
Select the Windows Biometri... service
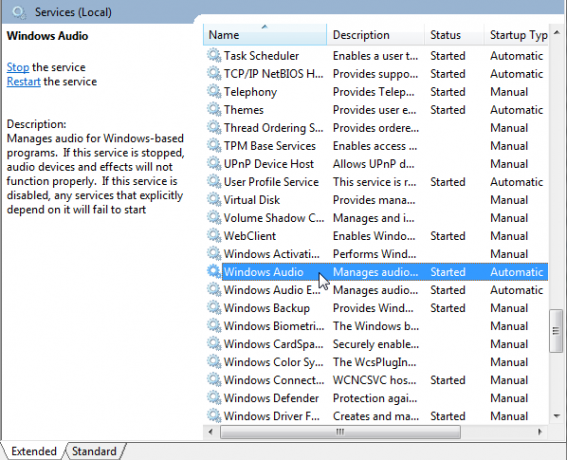(x=274, y=326)
